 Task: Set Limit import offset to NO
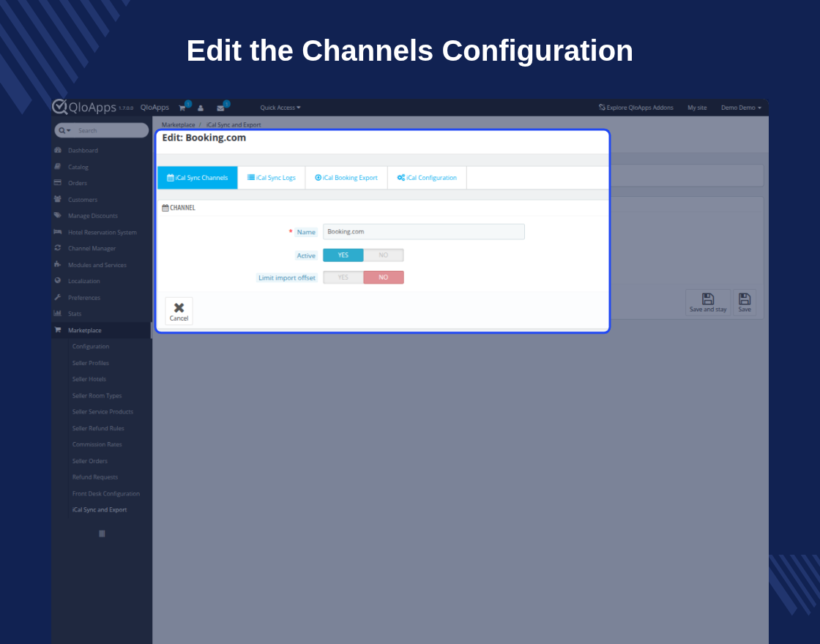(x=384, y=277)
